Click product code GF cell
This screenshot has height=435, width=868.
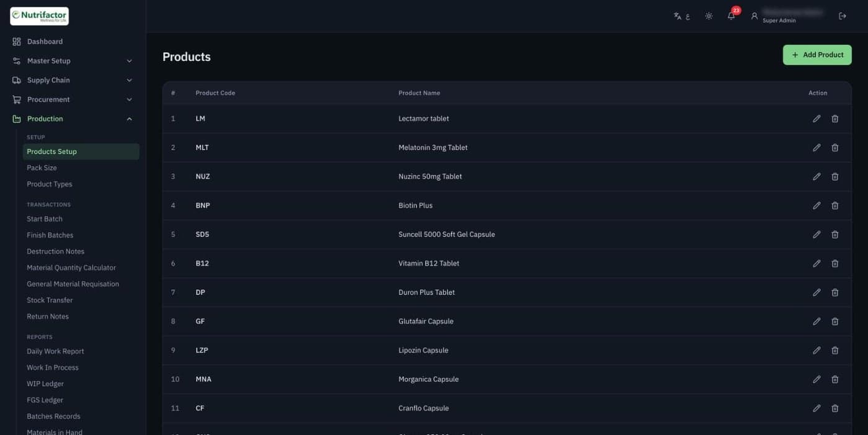tap(200, 321)
